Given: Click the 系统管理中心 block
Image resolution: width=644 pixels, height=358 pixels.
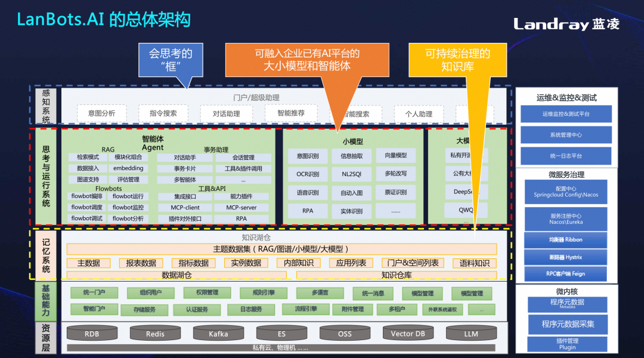Looking at the screenshot, I should pos(566,135).
